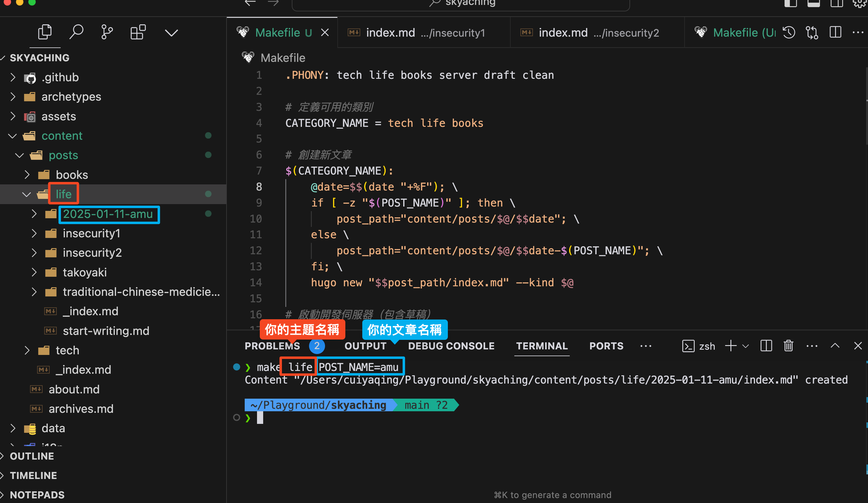Open editor more actions ellipsis
This screenshot has width=868, height=503.
(858, 33)
